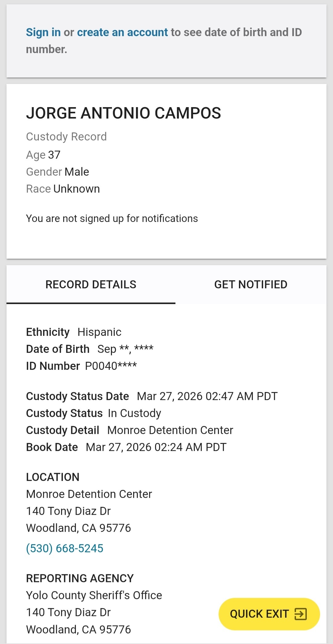Select the Jorge Antonio Campos name heading
Image resolution: width=333 pixels, height=644 pixels.
click(123, 113)
